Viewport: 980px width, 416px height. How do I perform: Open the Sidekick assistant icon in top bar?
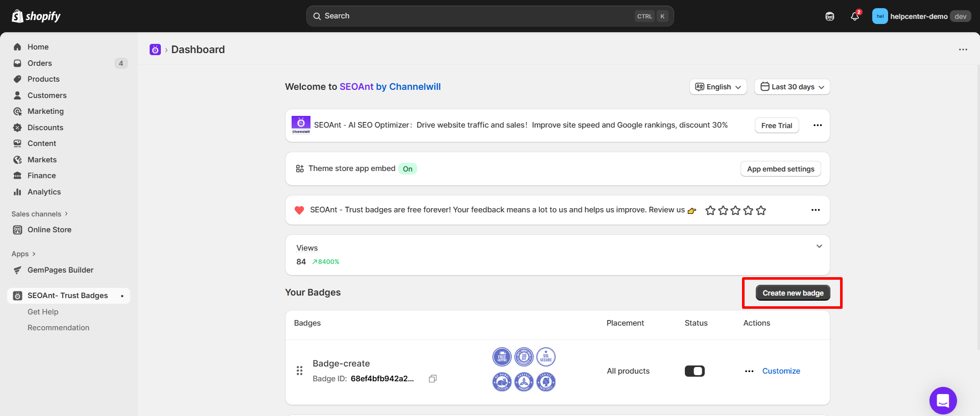[x=830, y=16]
